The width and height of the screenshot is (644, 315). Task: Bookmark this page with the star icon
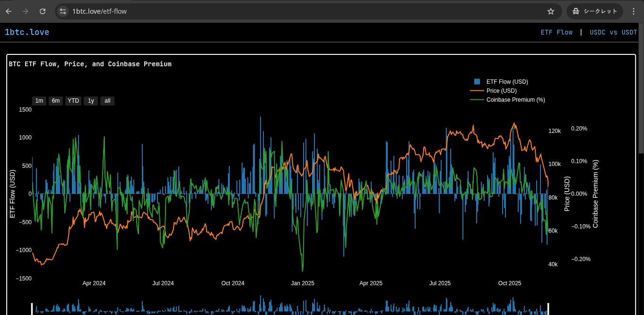pyautogui.click(x=550, y=11)
